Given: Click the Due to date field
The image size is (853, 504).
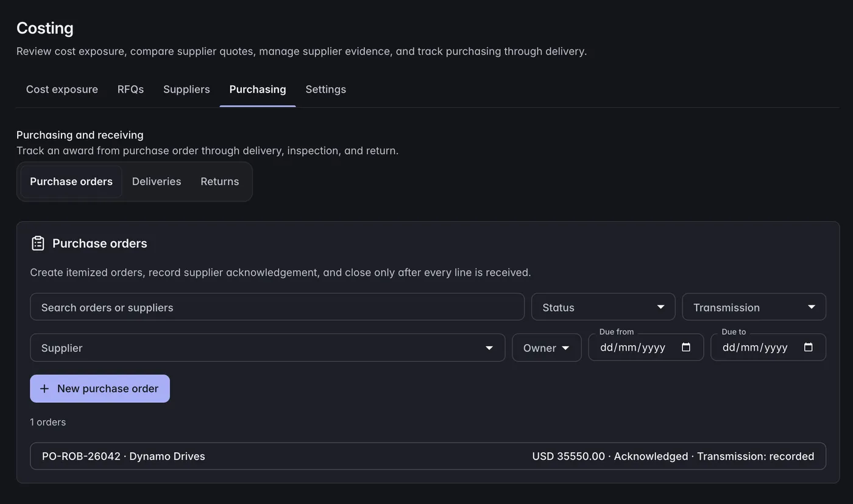Looking at the screenshot, I should (768, 348).
